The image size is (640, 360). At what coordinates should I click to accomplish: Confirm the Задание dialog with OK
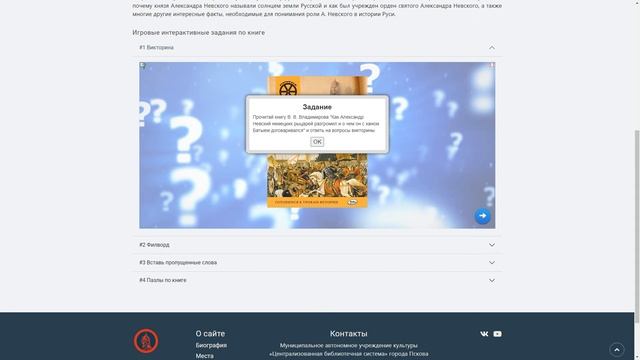(x=317, y=142)
